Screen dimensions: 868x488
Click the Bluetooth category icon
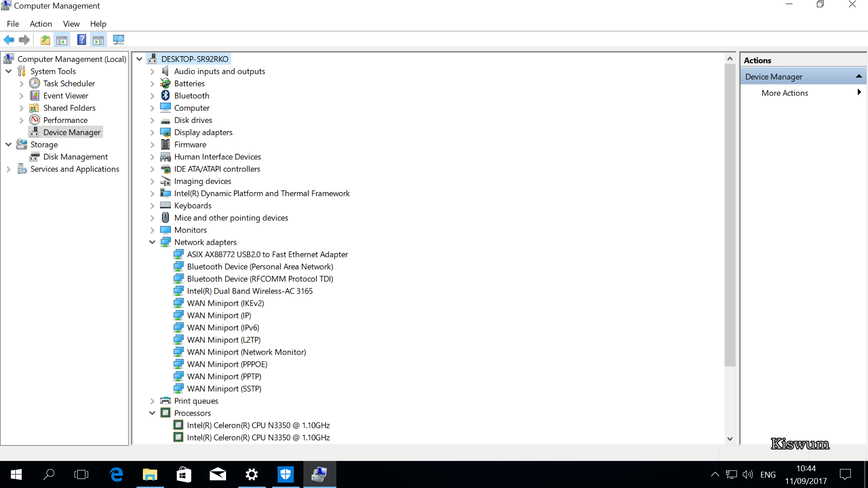(165, 95)
